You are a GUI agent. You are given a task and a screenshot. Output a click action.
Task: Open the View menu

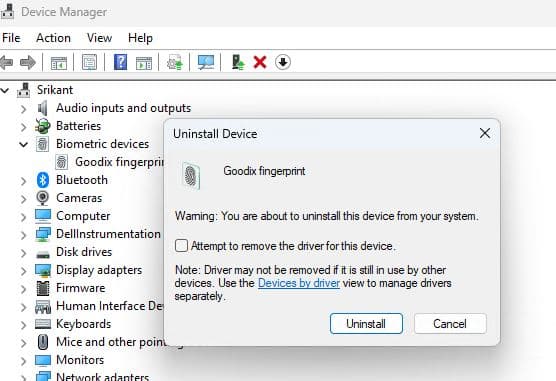click(99, 38)
